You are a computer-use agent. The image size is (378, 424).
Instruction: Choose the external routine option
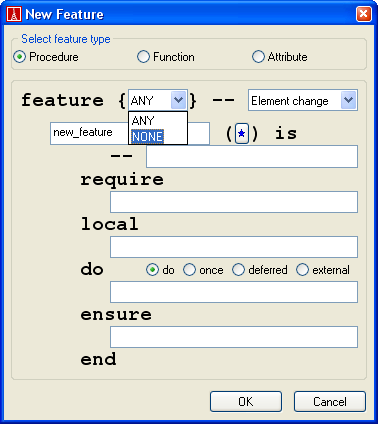point(323,270)
